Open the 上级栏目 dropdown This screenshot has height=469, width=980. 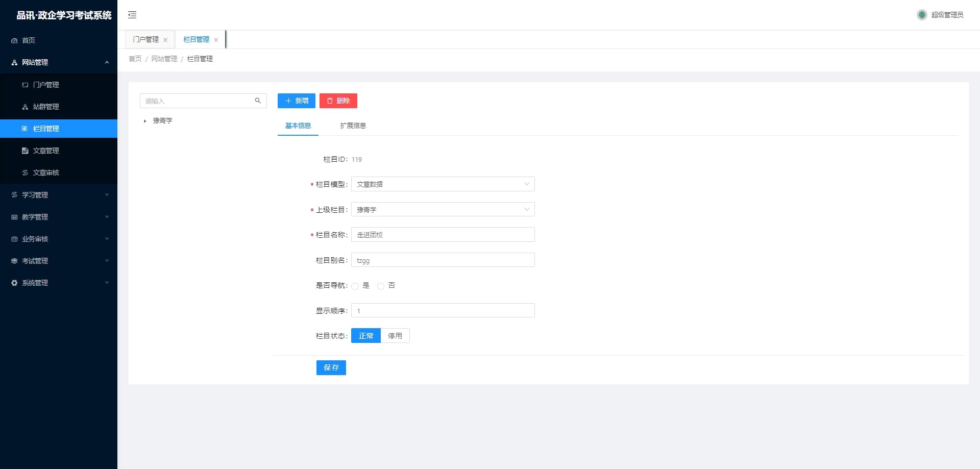443,210
